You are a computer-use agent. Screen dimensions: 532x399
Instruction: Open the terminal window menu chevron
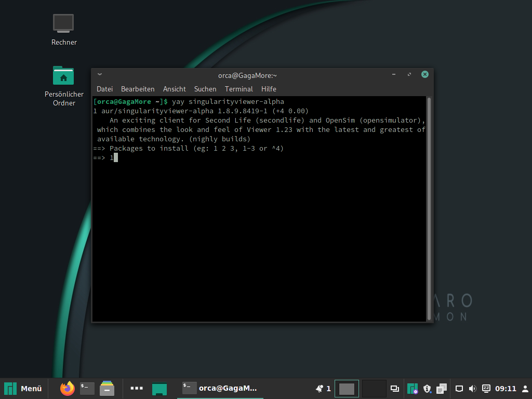pyautogui.click(x=100, y=74)
